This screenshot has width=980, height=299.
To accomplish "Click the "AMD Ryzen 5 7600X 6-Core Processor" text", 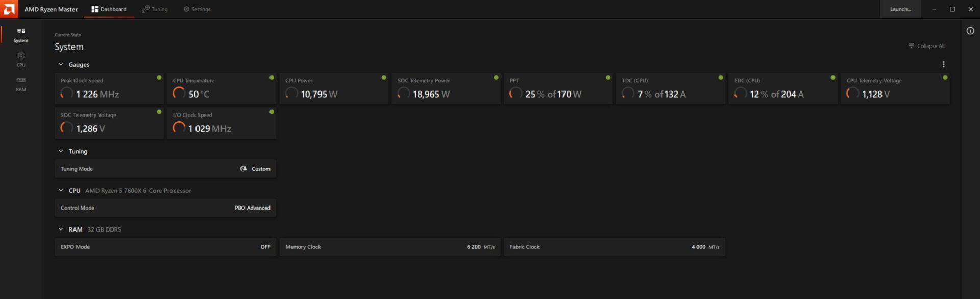I will 138,191.
